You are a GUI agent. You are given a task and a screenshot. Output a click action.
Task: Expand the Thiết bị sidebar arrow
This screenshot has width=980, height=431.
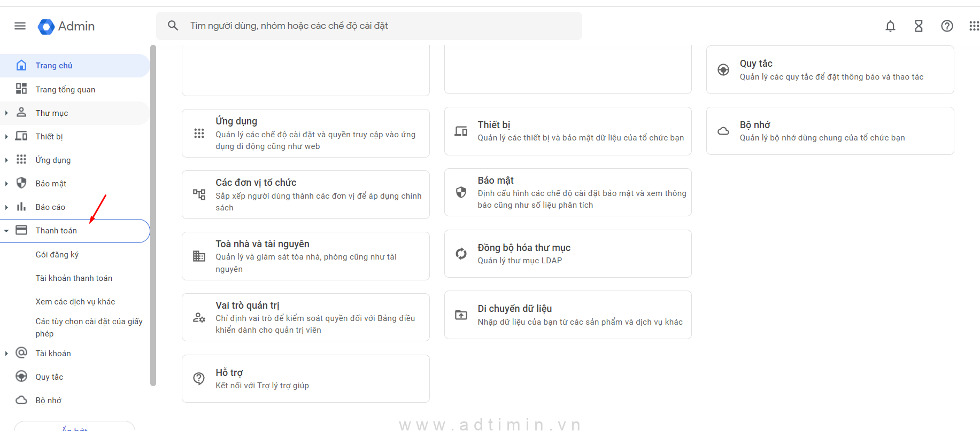click(x=6, y=136)
